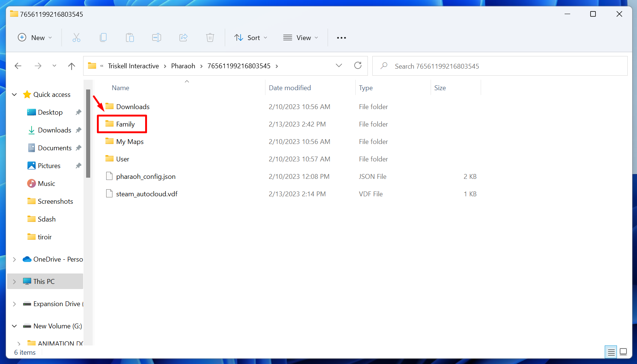This screenshot has width=637, height=364.
Task: Expand the This PC tree node
Action: [x=14, y=282]
